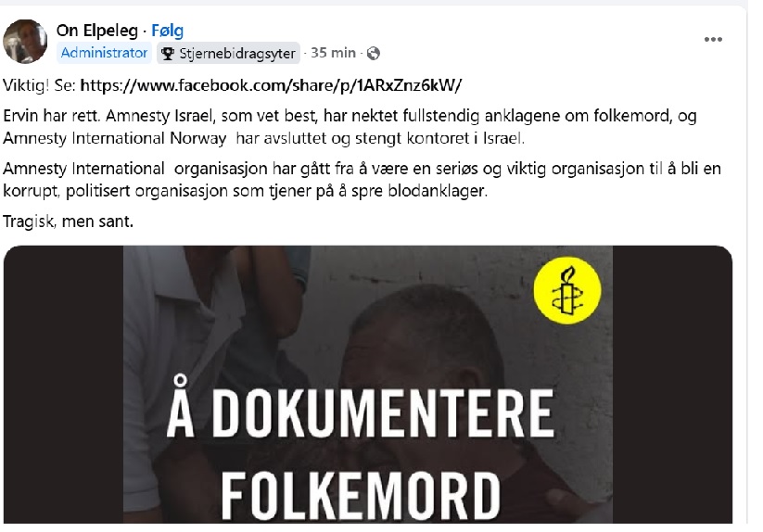Click the 'Viktig! Se:' text
The image size is (763, 532).
[x=40, y=85]
